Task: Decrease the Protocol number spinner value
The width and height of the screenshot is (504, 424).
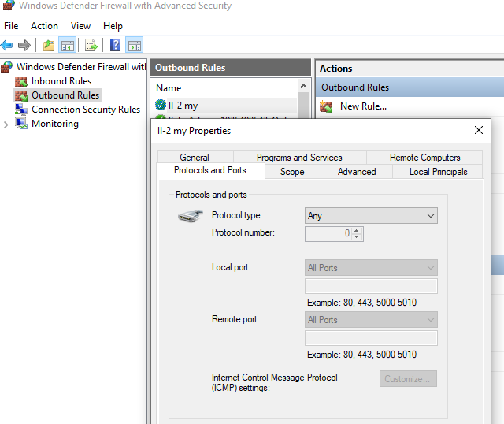Action: point(357,237)
